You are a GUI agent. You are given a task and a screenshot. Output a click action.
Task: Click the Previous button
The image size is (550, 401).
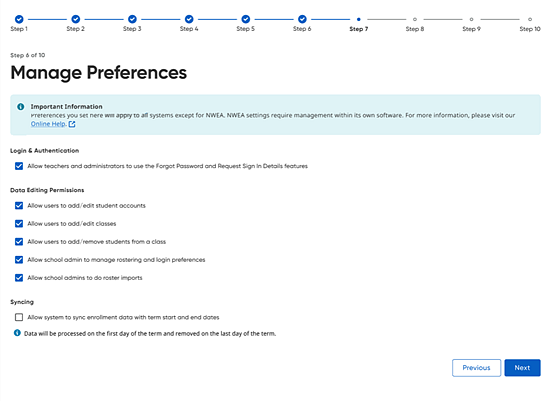476,368
